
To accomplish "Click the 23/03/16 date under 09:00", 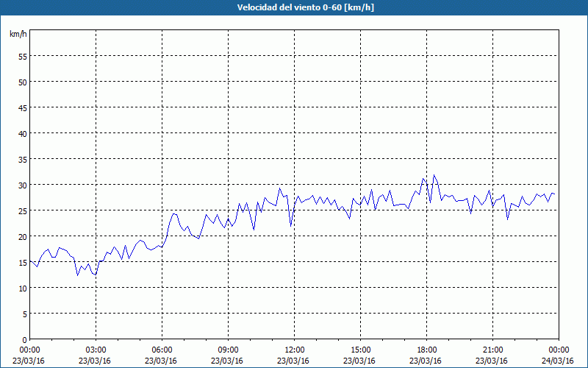I will tap(227, 361).
